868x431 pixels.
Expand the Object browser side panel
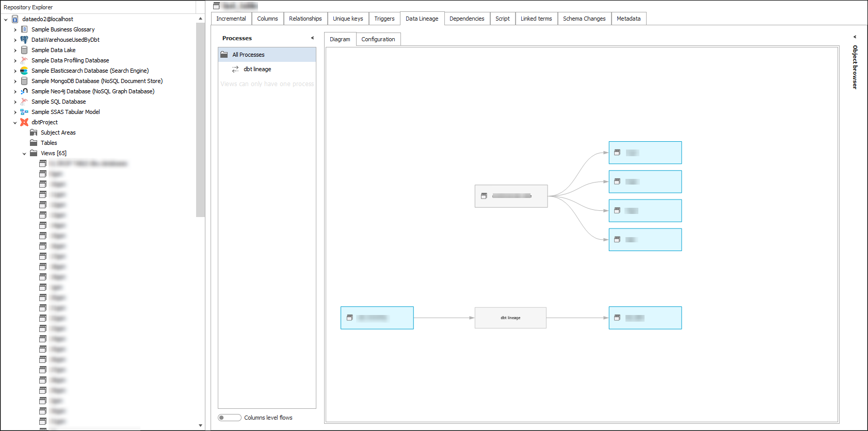point(855,37)
